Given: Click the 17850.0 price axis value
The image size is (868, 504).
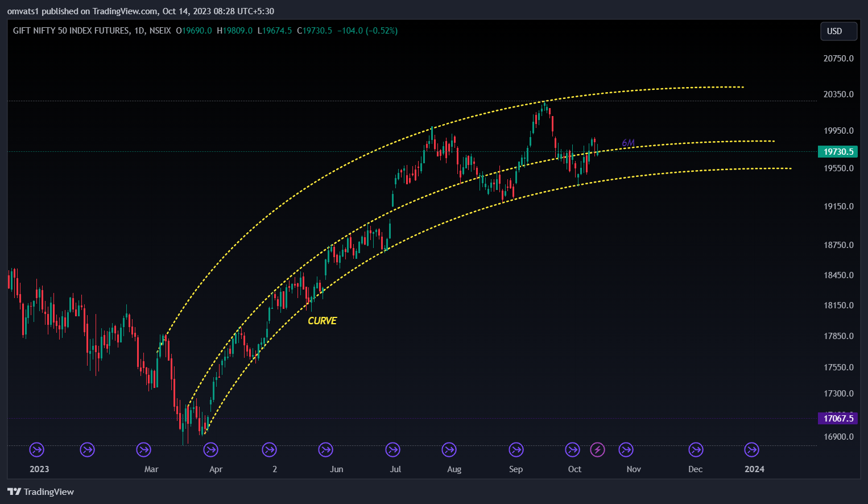Looking at the screenshot, I should pos(838,336).
